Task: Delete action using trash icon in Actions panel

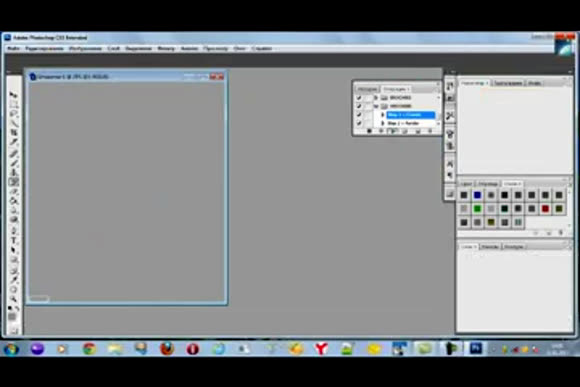Action: point(430,131)
